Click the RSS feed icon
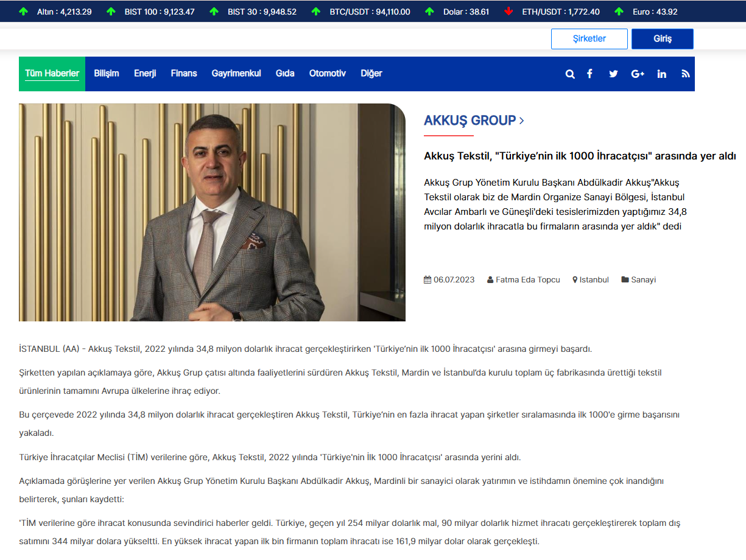The width and height of the screenshot is (746, 560). [x=686, y=74]
